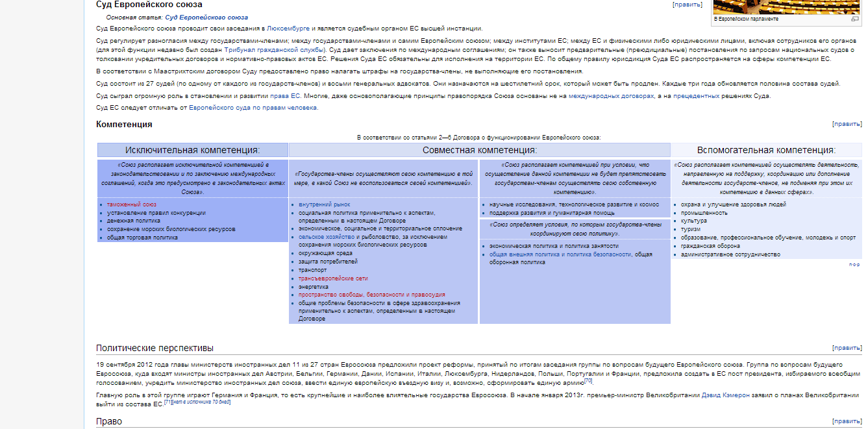Viewport: 868px width, 429px height.
Task: Click the 'защита потребителей' list item
Action: [x=328, y=262]
